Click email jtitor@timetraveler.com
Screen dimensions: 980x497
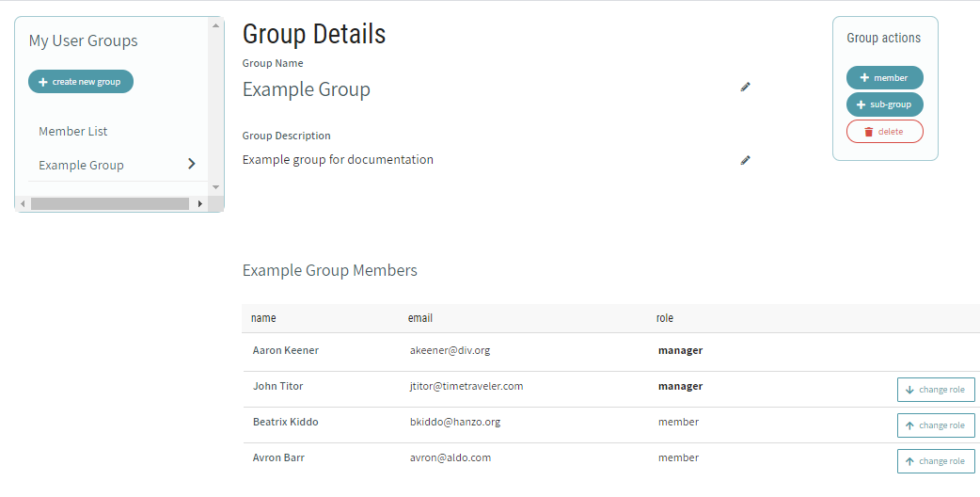pos(466,386)
